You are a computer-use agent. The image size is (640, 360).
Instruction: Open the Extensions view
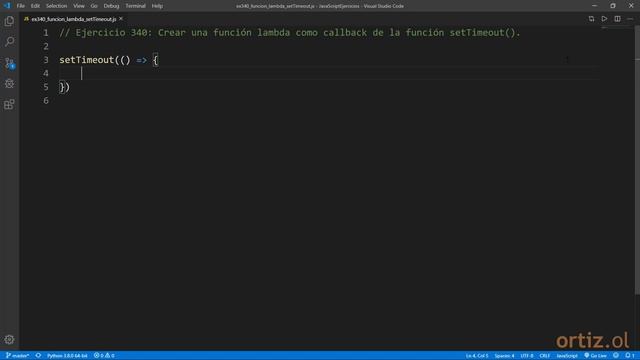(9, 104)
